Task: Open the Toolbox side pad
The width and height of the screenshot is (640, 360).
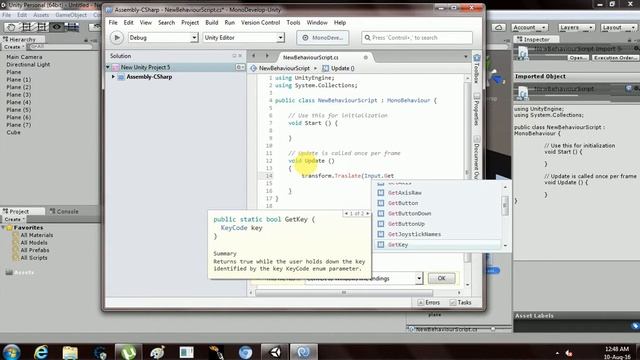Action: pos(476,68)
